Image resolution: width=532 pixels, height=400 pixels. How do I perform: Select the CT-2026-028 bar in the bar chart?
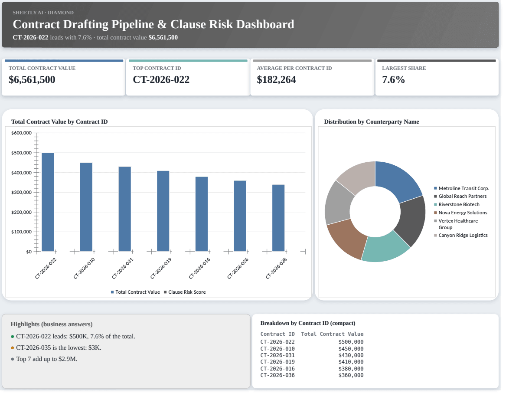(x=278, y=218)
